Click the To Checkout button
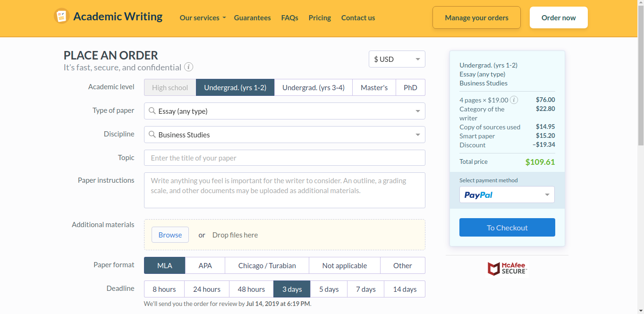644x314 pixels. [x=507, y=227]
